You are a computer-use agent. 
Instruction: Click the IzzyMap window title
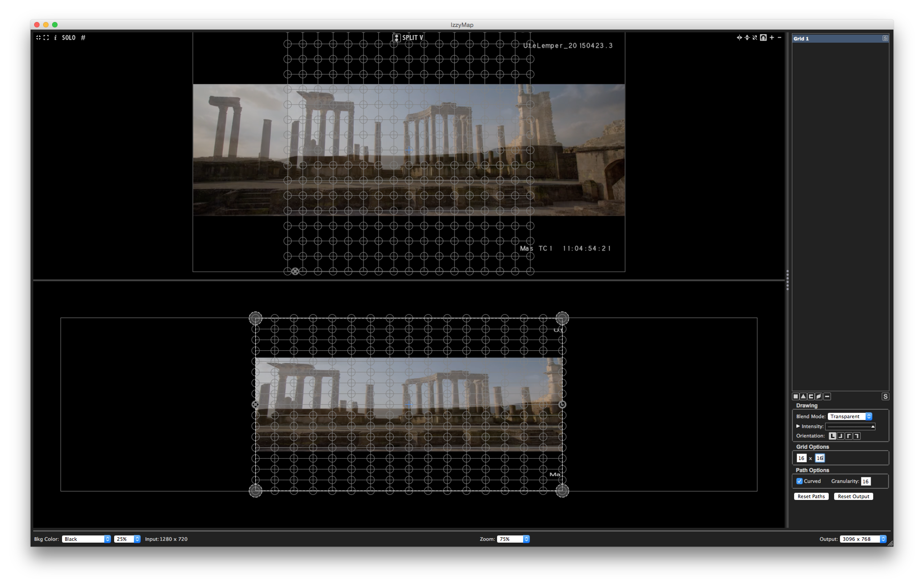pos(462,25)
